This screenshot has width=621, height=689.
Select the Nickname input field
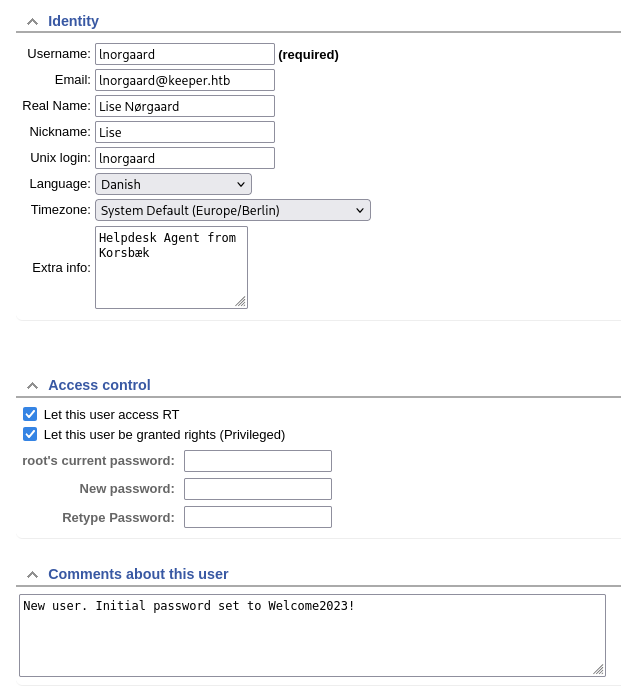click(184, 132)
